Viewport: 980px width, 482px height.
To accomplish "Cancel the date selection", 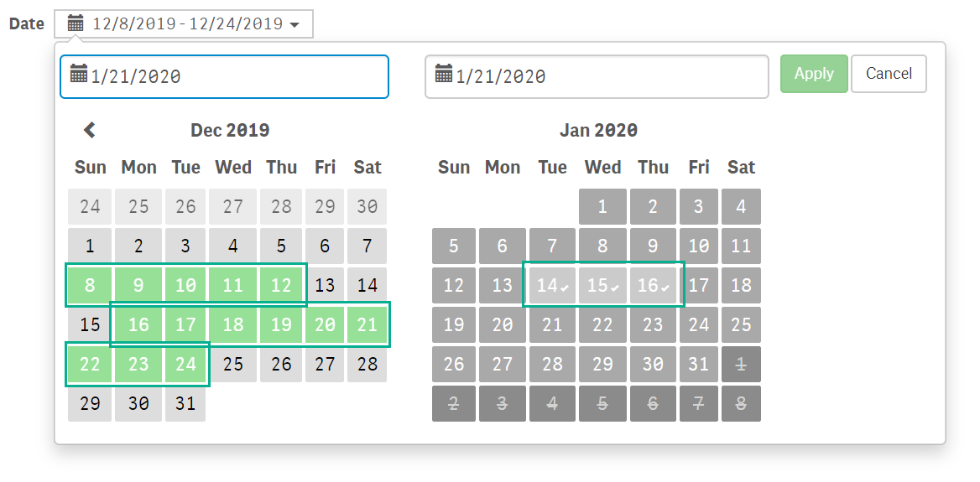I will [x=889, y=74].
